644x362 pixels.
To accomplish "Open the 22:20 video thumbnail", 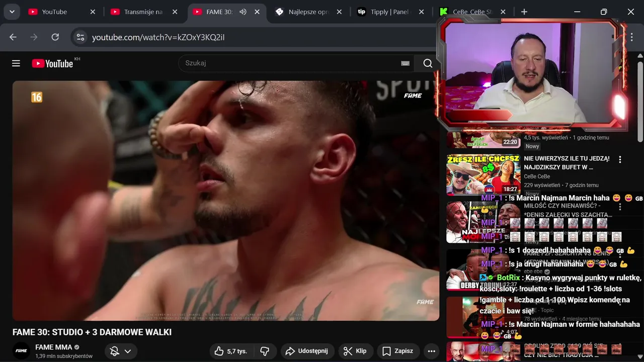I will point(484,139).
